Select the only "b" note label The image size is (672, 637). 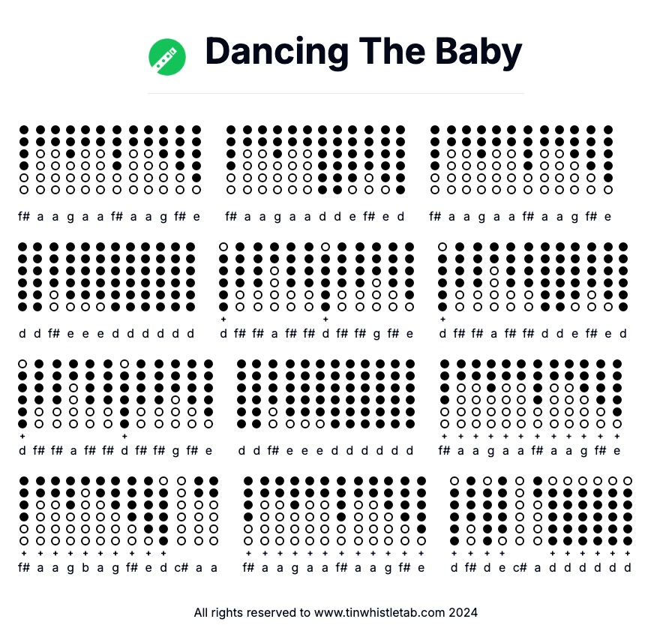coord(85,567)
